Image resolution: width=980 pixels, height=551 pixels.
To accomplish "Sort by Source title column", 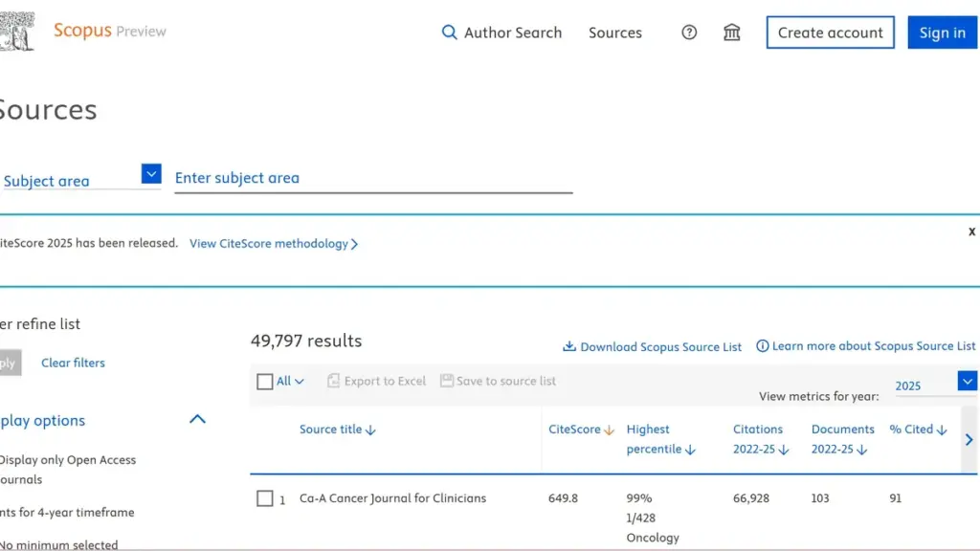I will point(330,430).
